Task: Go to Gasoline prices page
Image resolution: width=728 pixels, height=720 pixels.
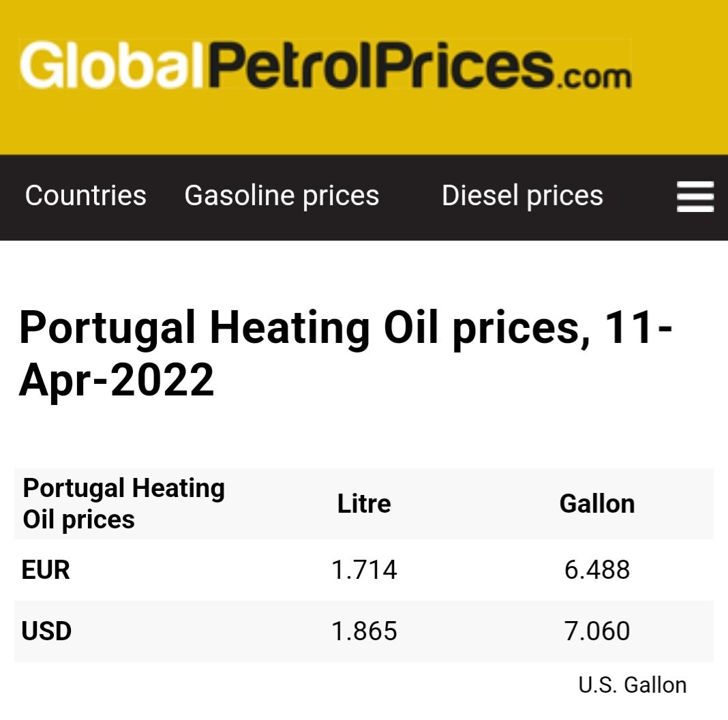Action: click(x=282, y=196)
